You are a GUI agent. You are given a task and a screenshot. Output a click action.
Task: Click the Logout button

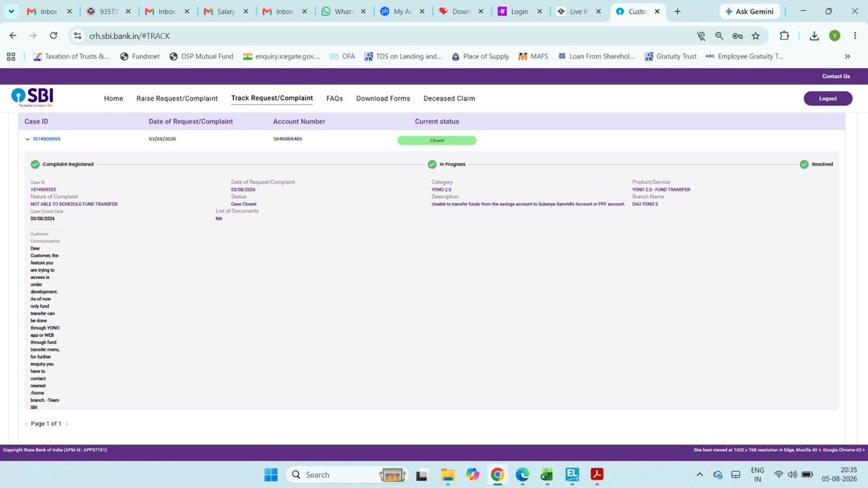click(x=828, y=98)
